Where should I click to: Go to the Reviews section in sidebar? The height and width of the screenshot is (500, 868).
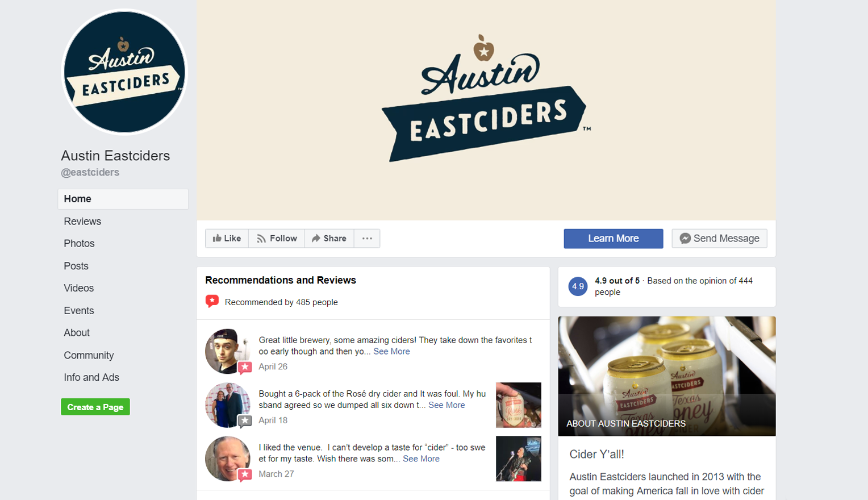tap(82, 222)
